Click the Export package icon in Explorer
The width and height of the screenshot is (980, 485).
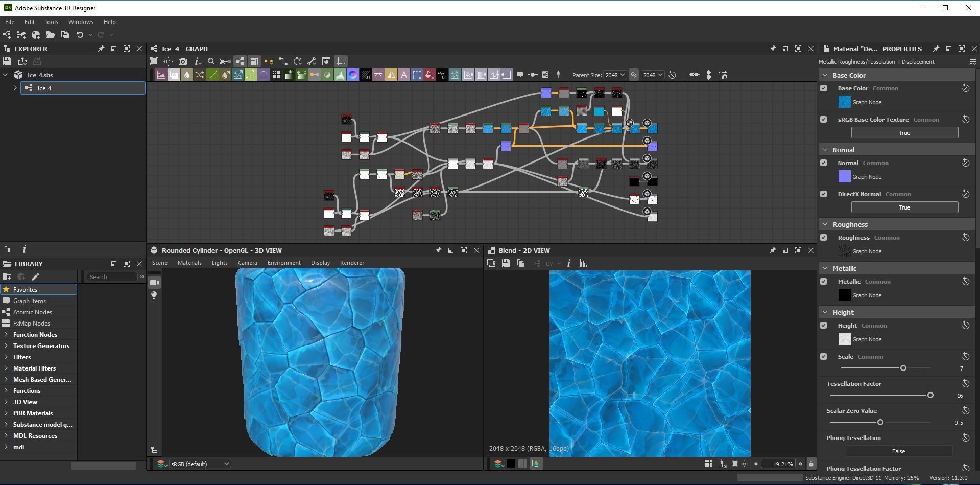pyautogui.click(x=22, y=61)
